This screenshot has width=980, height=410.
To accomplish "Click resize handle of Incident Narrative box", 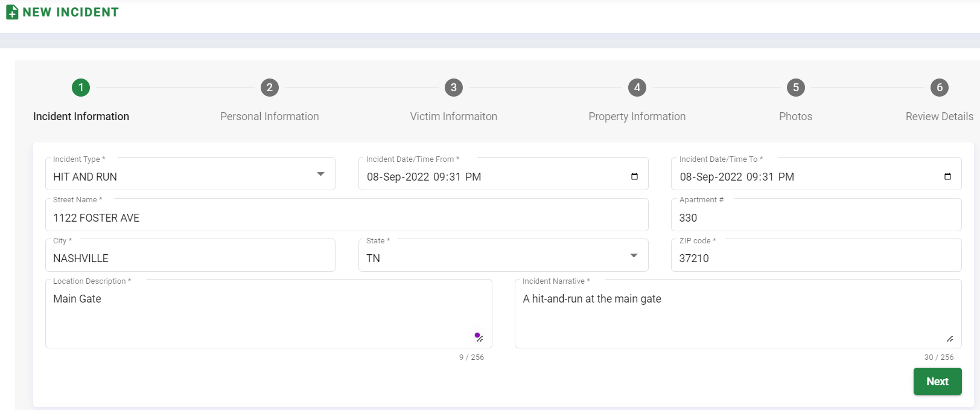I will pos(950,339).
